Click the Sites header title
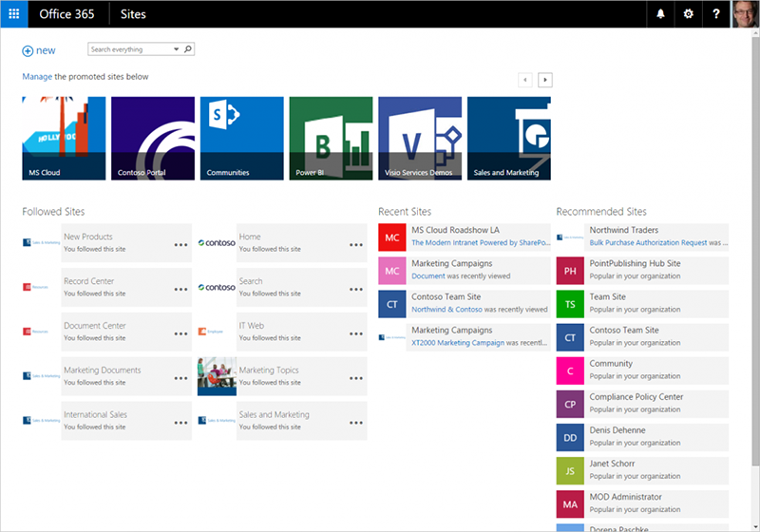This screenshot has height=532, width=760. click(133, 14)
